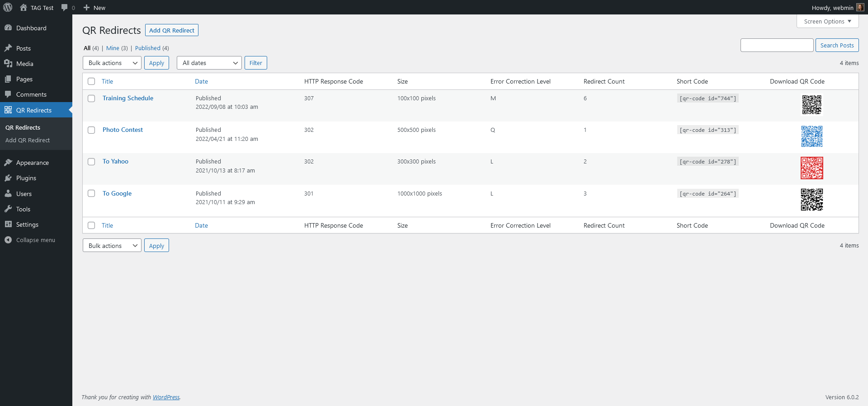Viewport: 868px width, 406px height.
Task: Expand the Screen Options panel
Action: 827,21
